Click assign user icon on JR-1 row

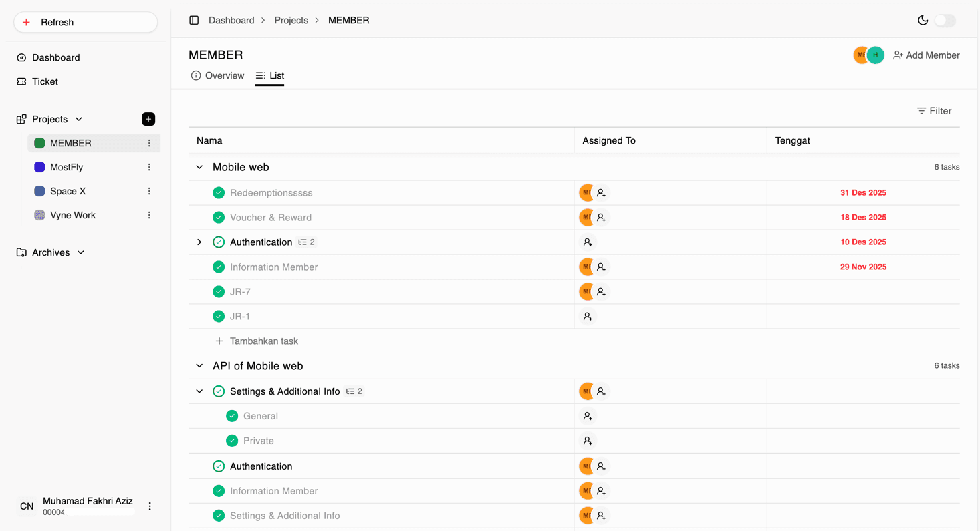tap(588, 317)
